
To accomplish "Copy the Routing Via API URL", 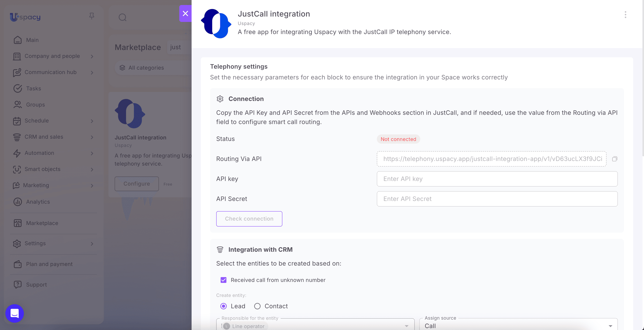I will point(615,159).
